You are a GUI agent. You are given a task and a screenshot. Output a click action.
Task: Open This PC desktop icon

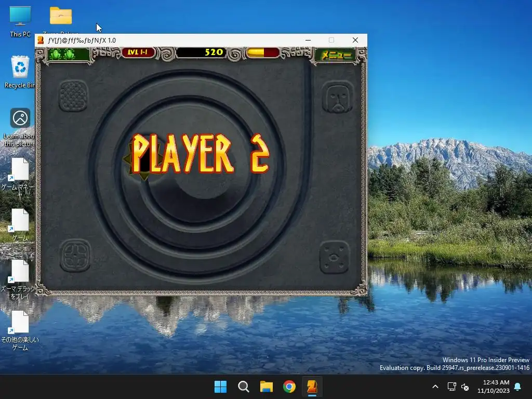click(20, 21)
